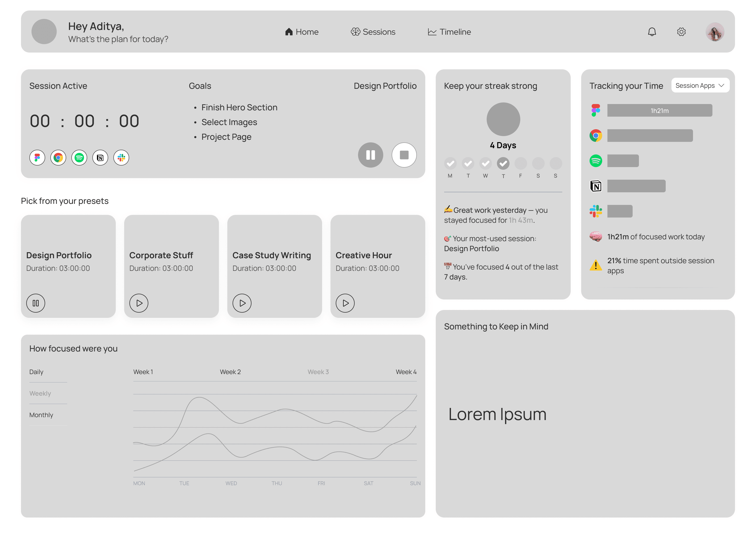The width and height of the screenshot is (756, 538).
Task: Select Week 3 in the focus chart
Action: 318,372
